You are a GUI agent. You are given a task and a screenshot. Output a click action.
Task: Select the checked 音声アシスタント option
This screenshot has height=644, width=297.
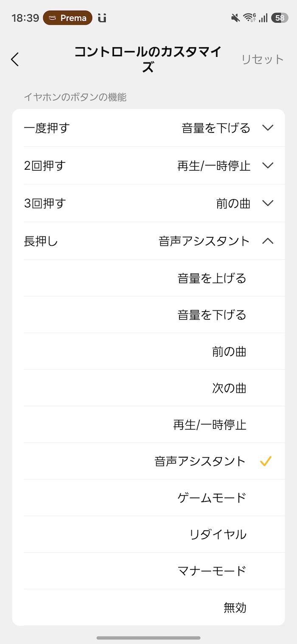pos(200,461)
